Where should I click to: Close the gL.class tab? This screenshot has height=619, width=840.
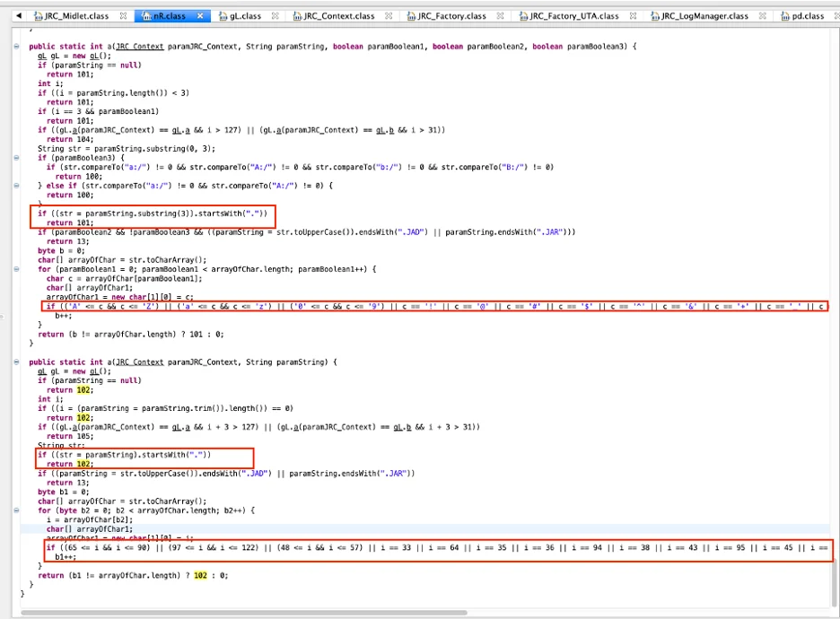coord(273,16)
